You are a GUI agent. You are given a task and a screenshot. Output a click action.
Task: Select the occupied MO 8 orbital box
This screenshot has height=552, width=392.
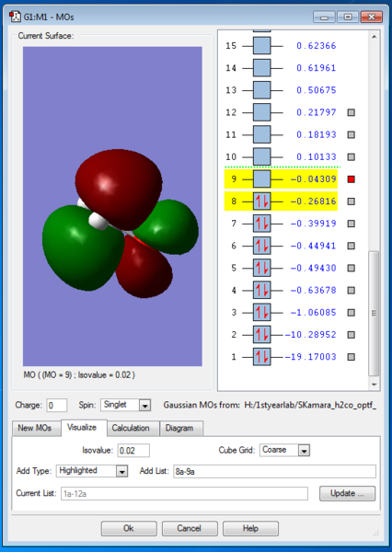tap(261, 201)
